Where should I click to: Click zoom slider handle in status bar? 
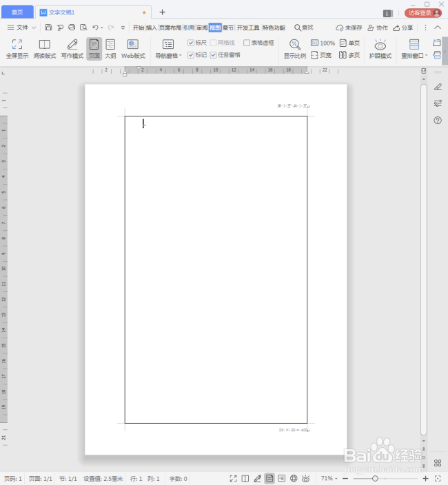click(x=375, y=479)
